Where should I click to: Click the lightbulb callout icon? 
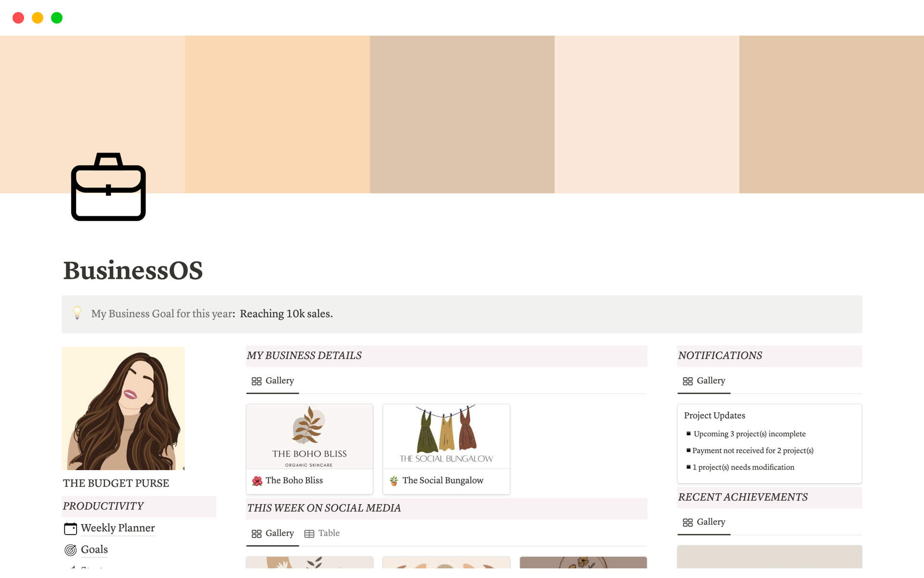[77, 313]
